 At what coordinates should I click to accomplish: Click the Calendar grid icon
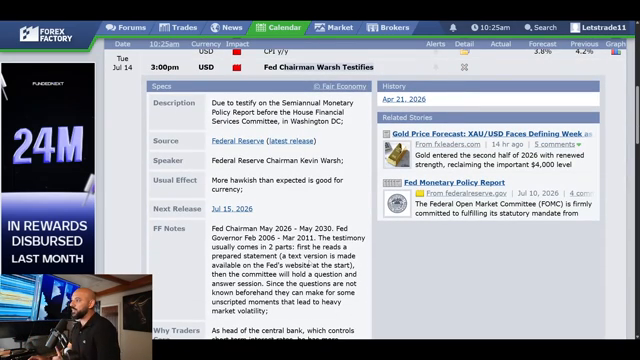coord(261,27)
